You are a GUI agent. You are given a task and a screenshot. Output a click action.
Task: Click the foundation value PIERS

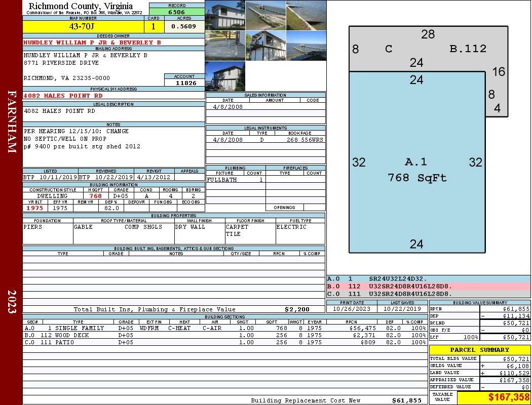tap(32, 227)
